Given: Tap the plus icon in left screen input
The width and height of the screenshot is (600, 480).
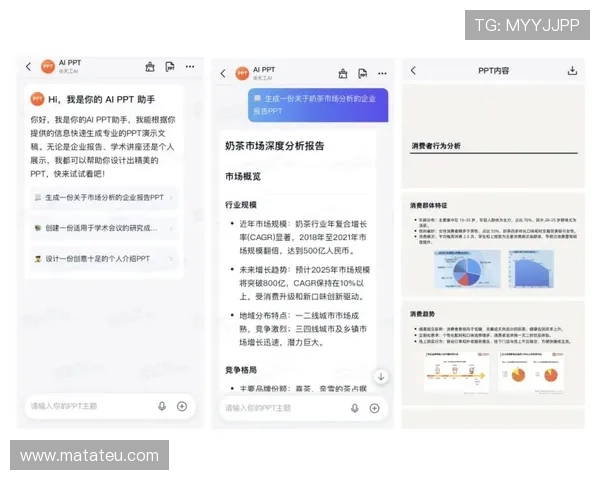Looking at the screenshot, I should [x=182, y=406].
